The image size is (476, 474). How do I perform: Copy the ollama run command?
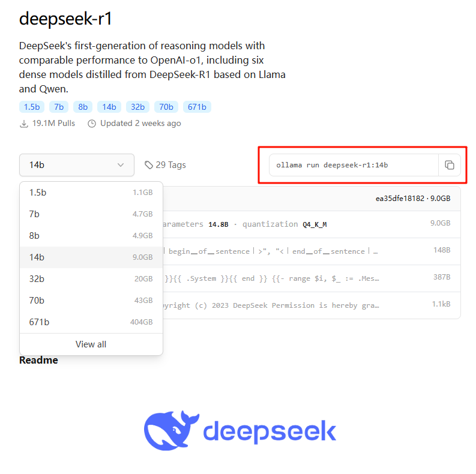click(449, 165)
